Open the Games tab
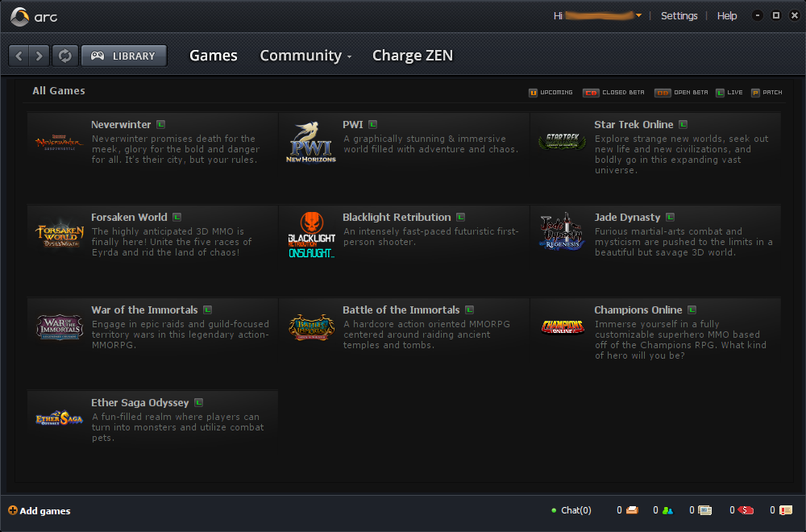Viewport: 806px width, 532px height. (214, 55)
